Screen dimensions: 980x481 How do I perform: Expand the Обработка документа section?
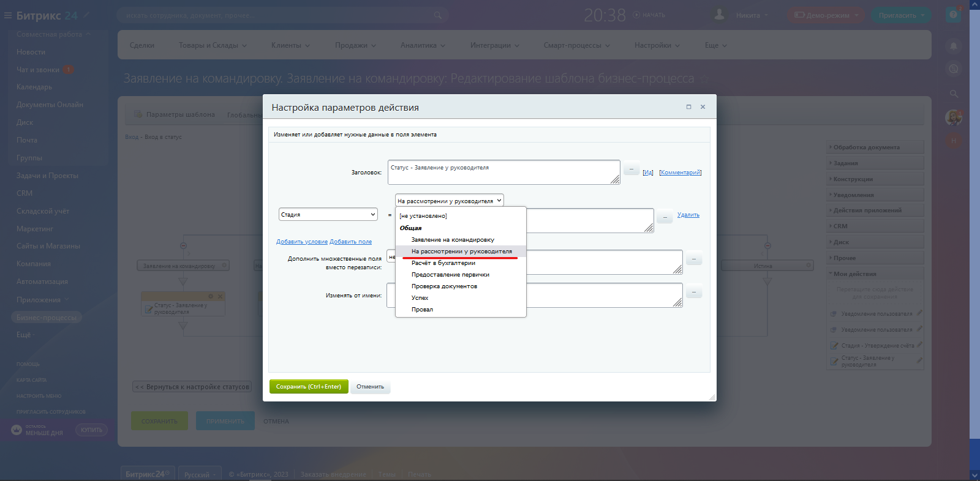(875, 147)
